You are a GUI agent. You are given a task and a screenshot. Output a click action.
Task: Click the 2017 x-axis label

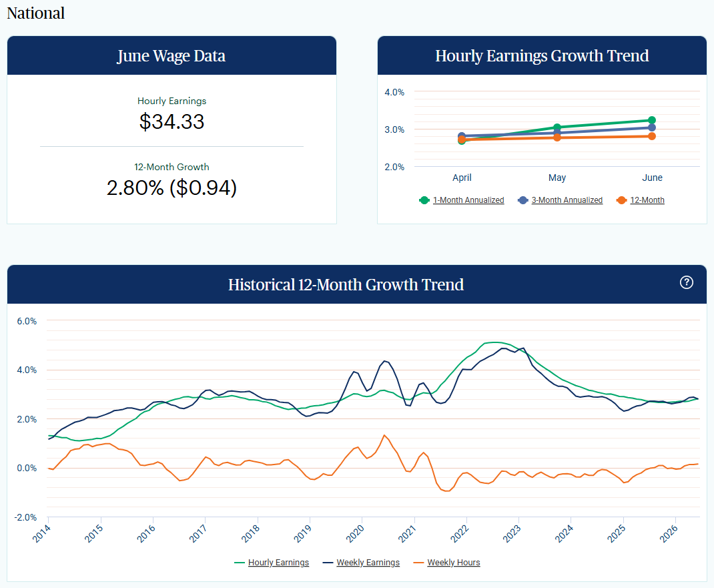[198, 533]
